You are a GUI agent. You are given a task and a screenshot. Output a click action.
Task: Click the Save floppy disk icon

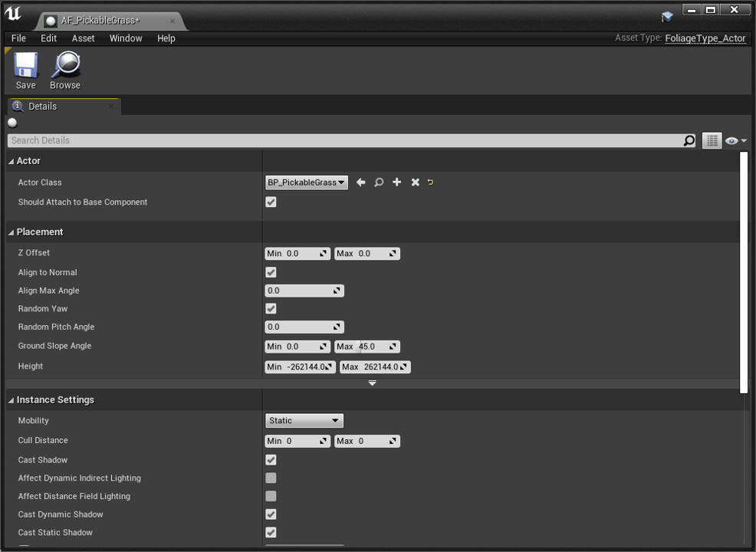point(25,64)
